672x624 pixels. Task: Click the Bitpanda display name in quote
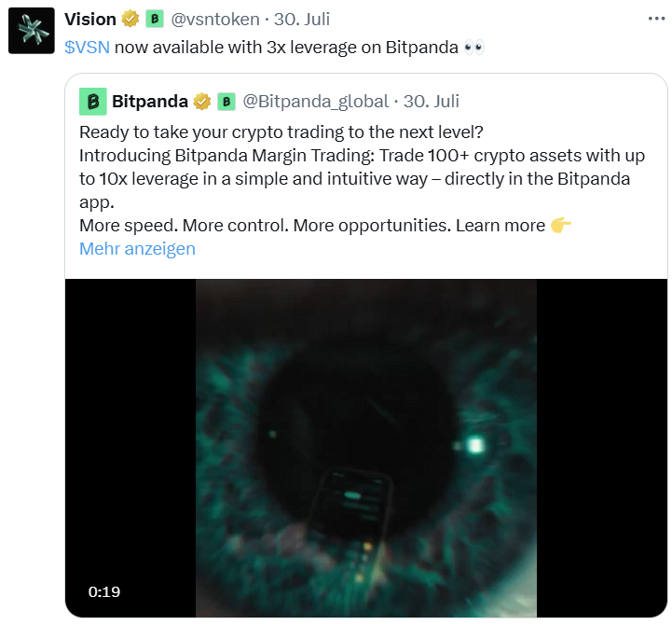[150, 102]
